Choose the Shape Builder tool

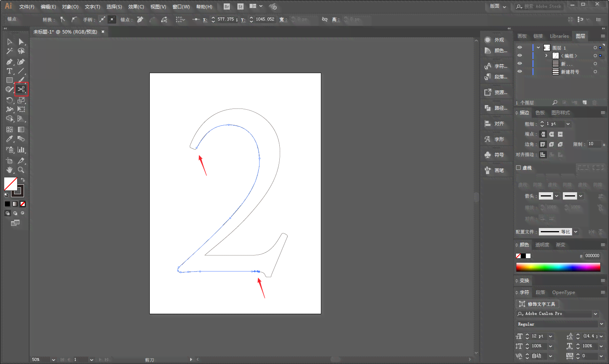pos(10,119)
